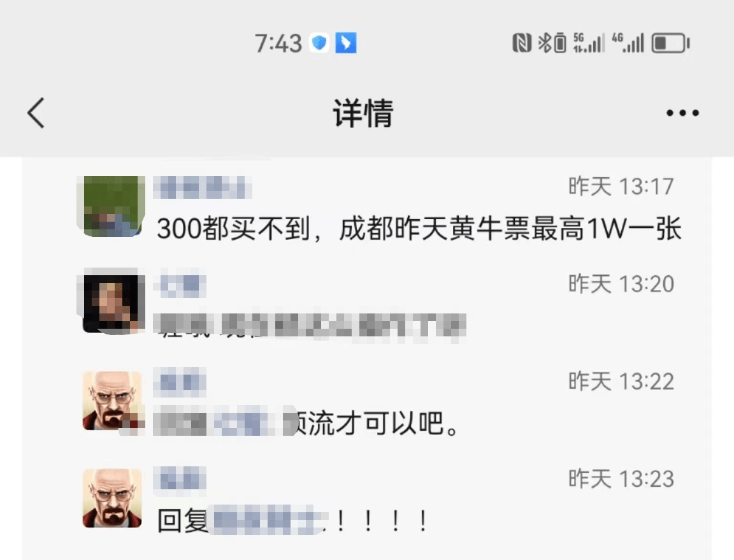Tap the battery level indicator

coord(670,43)
